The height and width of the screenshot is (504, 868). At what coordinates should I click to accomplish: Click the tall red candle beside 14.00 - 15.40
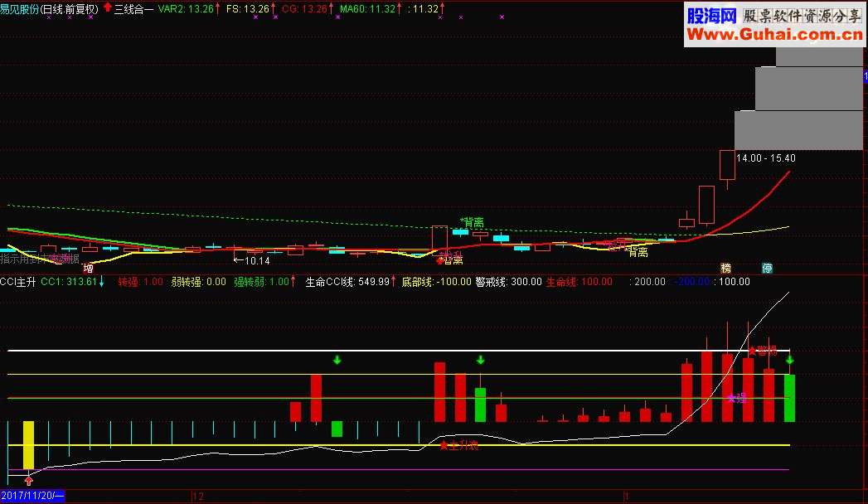727,165
